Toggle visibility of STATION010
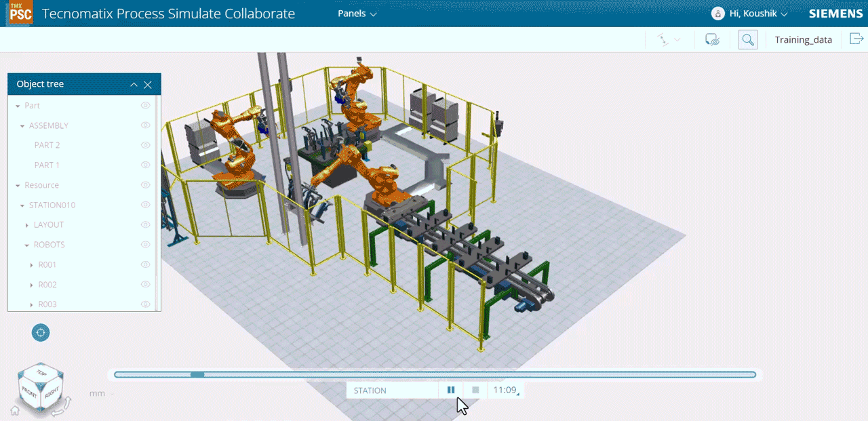Image resolution: width=868 pixels, height=421 pixels. click(145, 205)
